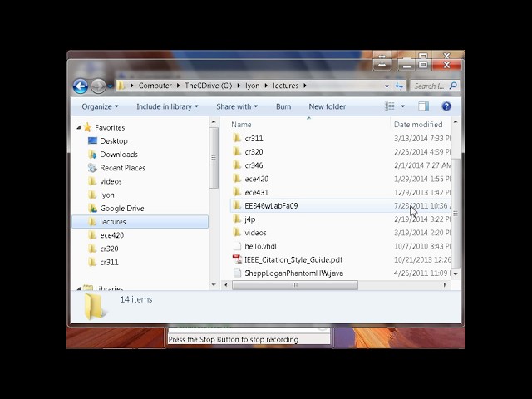Select the hello.vhdl file icon
The image size is (532, 399).
pyautogui.click(x=237, y=246)
